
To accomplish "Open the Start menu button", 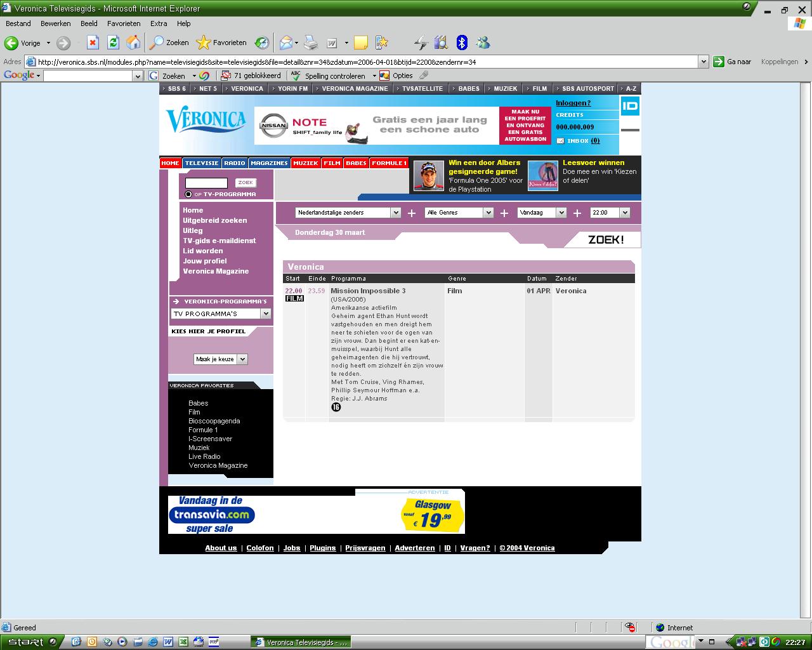I will [x=32, y=642].
